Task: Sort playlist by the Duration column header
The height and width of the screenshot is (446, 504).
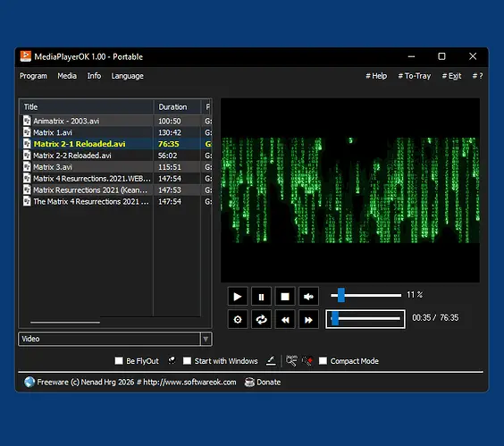Action: pyautogui.click(x=177, y=106)
